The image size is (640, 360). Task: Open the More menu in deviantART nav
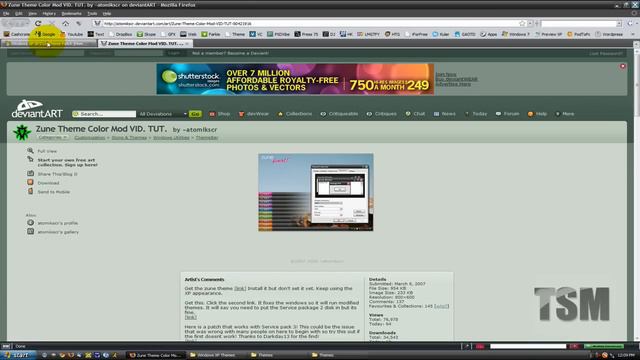point(564,114)
